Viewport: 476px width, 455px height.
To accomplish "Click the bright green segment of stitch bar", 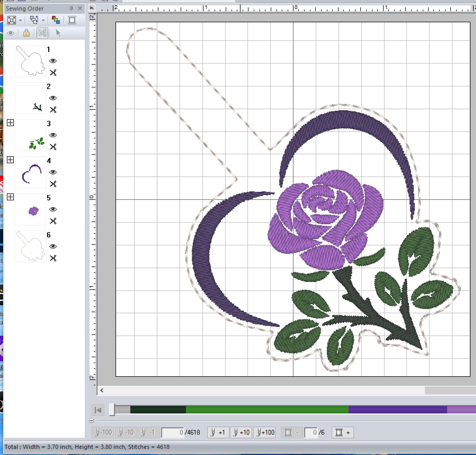I will pyautogui.click(x=267, y=410).
